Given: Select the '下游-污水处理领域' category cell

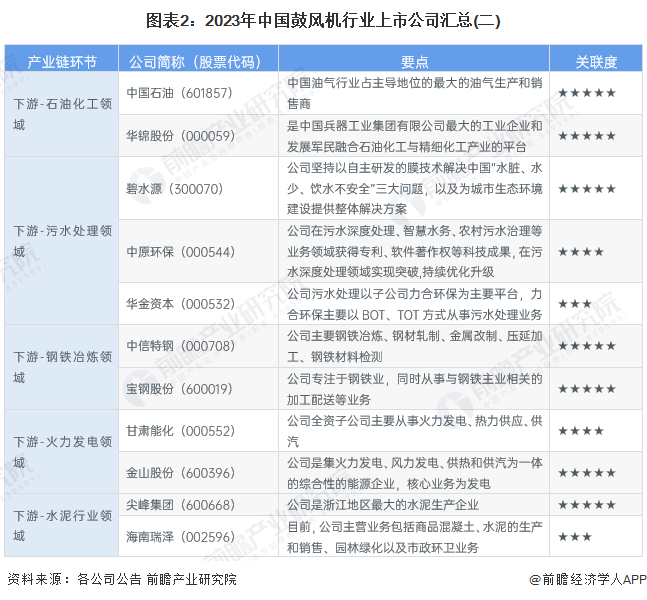Looking at the screenshot, I should 62,241.
